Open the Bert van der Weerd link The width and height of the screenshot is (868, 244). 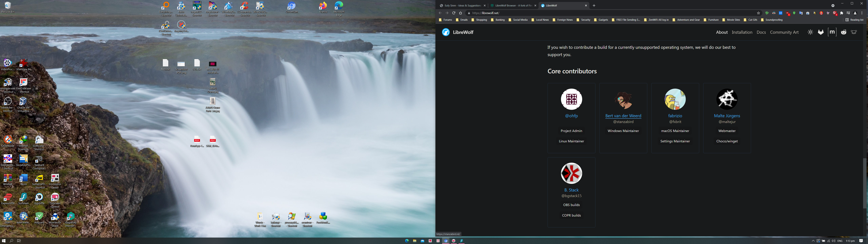[623, 116]
